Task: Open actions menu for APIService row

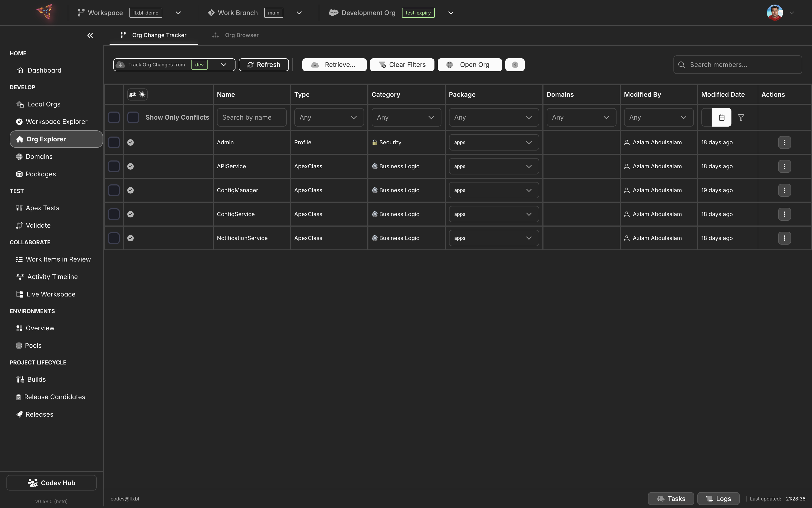Action: 784,166
